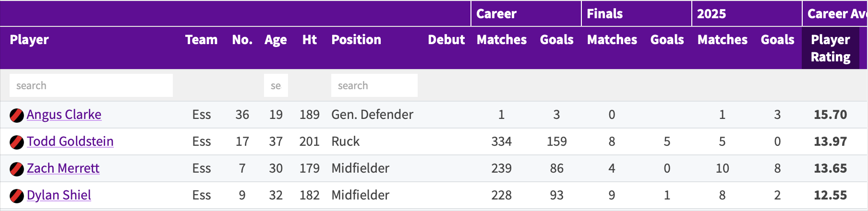Screen dimensions: 868x211
Task: Click Essendon logo beside Angus Clarke
Action: coord(17,116)
